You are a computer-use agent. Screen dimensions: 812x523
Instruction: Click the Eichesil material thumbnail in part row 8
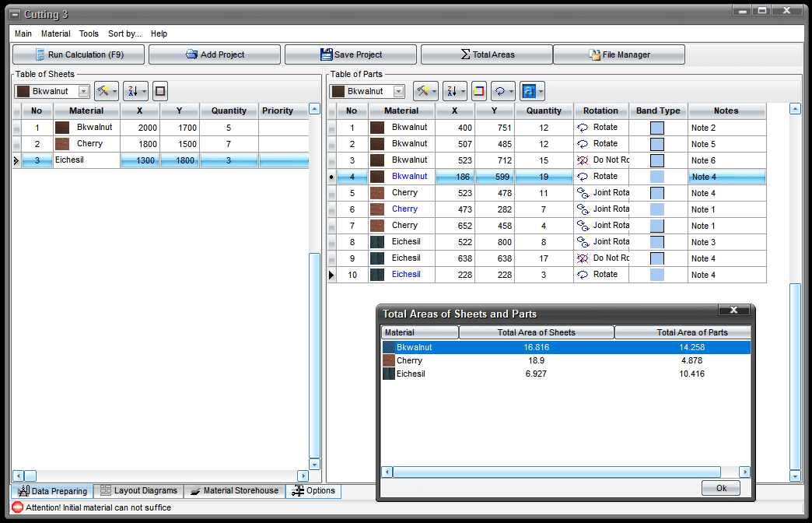[377, 242]
